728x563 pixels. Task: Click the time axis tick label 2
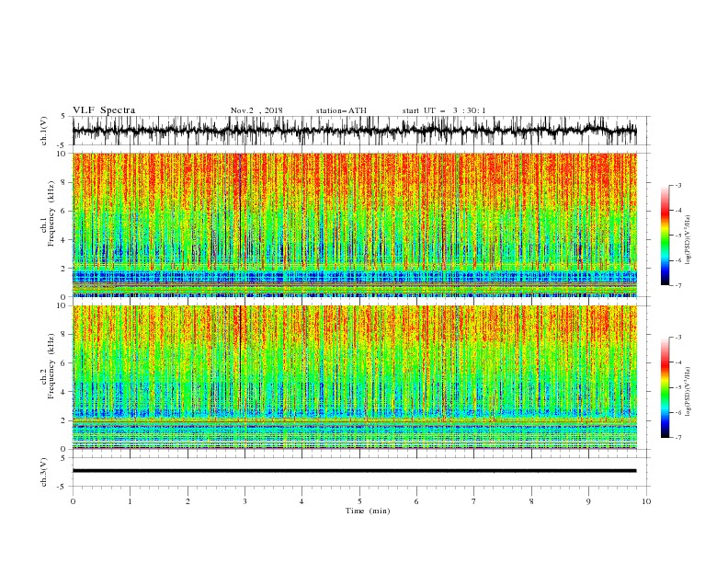188,501
